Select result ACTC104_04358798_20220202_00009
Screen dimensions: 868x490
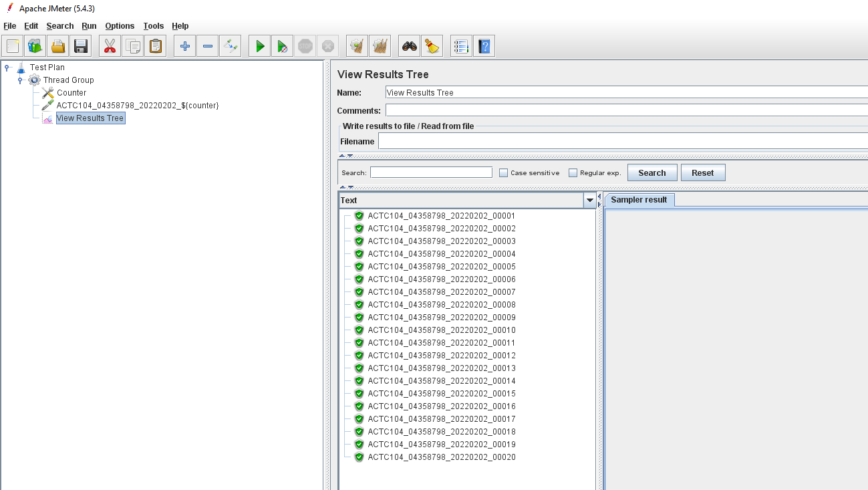(x=442, y=318)
